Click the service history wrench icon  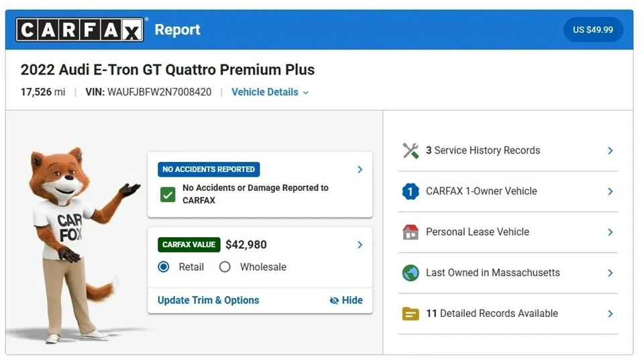(x=411, y=150)
